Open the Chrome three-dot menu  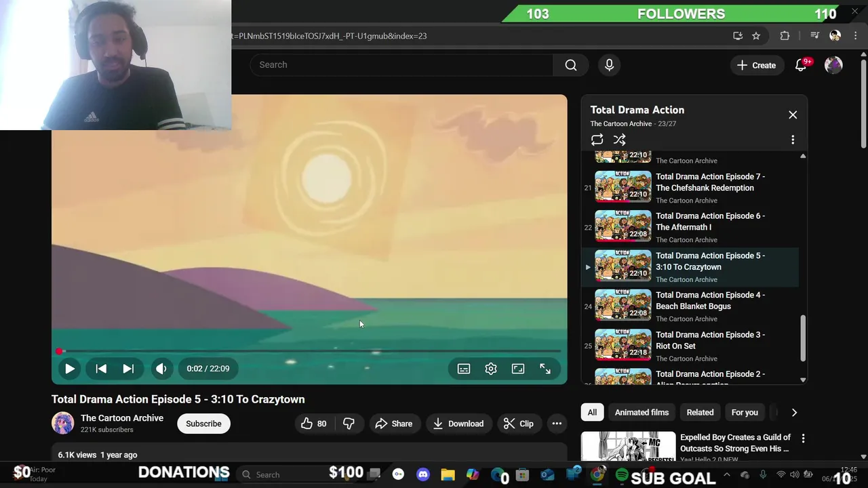click(x=855, y=36)
